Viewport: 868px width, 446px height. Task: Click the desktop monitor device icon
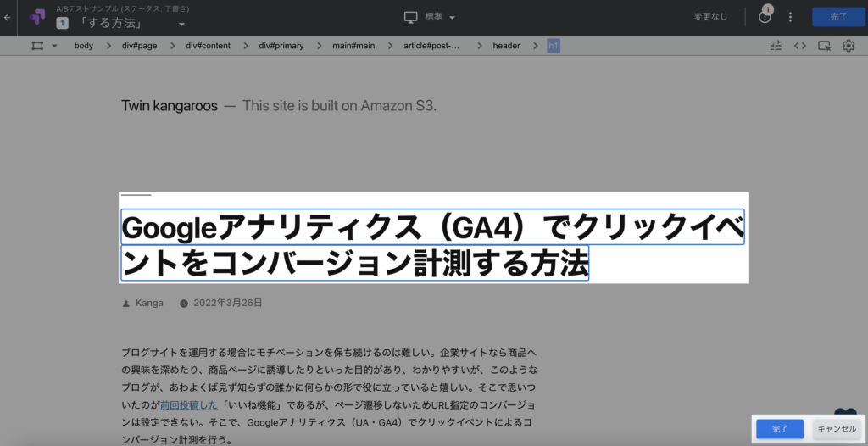click(410, 17)
